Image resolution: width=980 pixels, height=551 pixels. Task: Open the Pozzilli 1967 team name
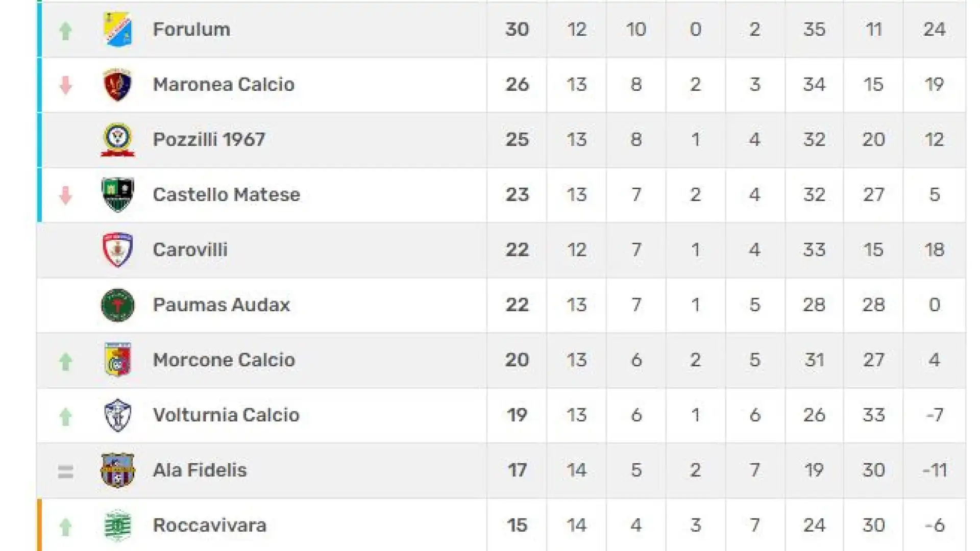[x=209, y=139]
